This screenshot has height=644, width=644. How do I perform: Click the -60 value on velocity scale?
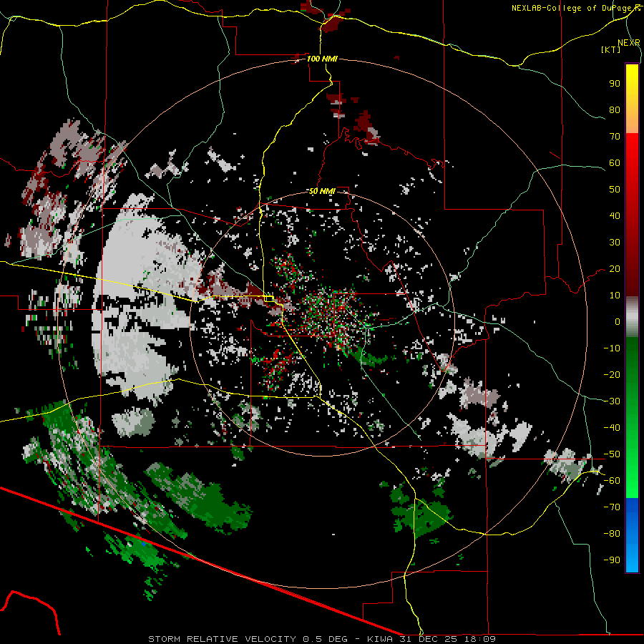[612, 481]
